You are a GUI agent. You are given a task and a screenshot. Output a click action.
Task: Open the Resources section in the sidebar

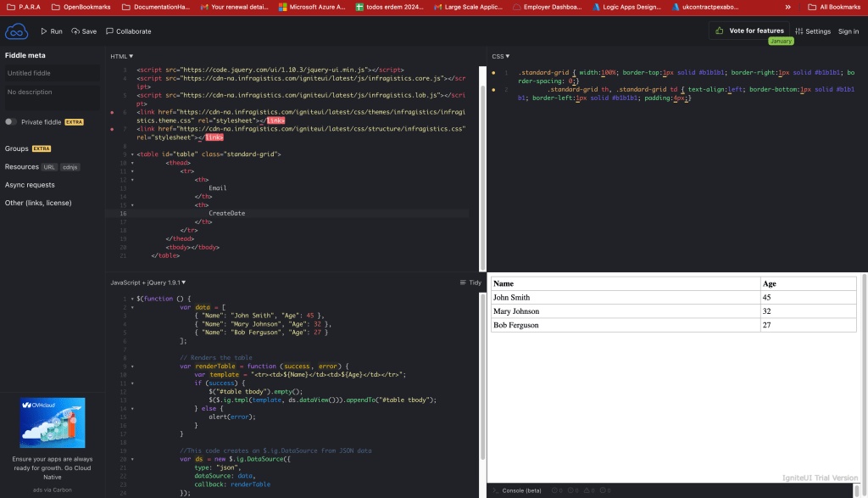coord(21,167)
